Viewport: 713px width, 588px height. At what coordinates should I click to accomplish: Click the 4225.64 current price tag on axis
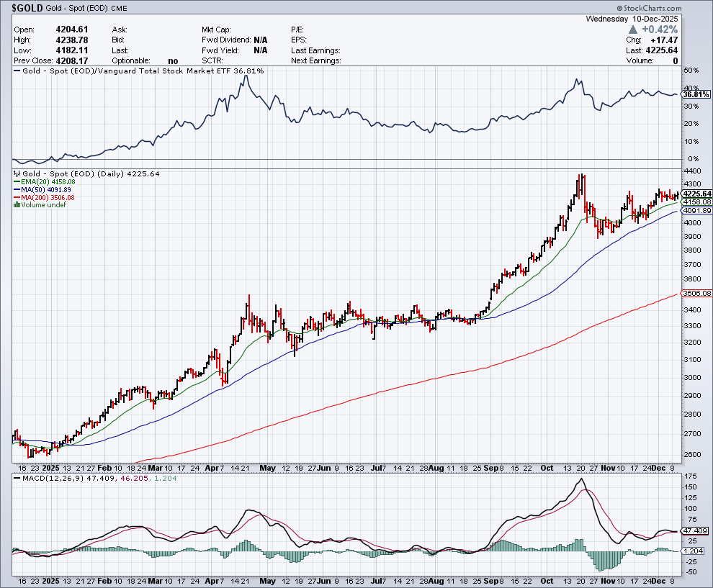coord(696,194)
